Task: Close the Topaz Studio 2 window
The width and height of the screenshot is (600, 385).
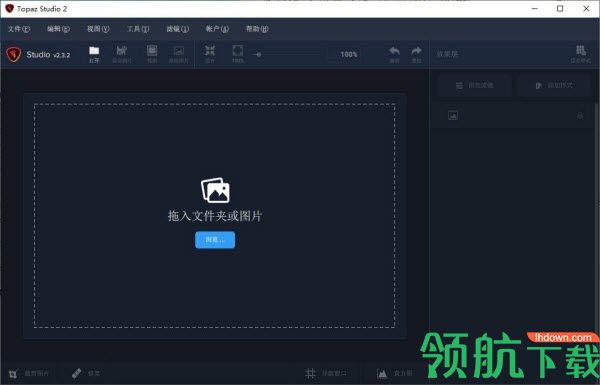Action: point(586,8)
